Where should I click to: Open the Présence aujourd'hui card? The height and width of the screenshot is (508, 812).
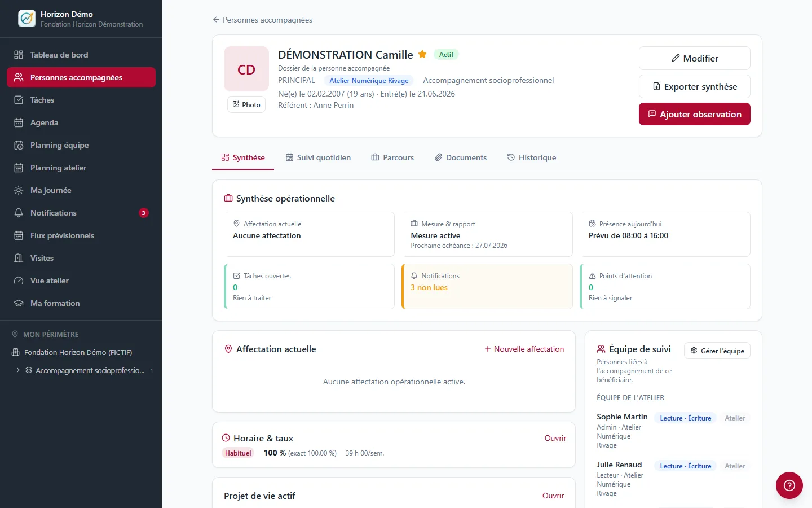click(665, 234)
